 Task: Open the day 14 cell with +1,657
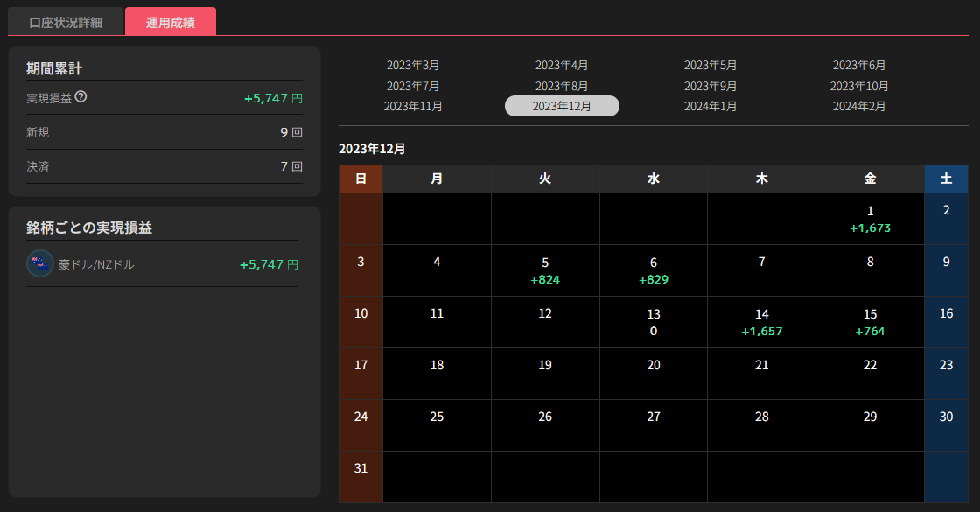pyautogui.click(x=762, y=322)
